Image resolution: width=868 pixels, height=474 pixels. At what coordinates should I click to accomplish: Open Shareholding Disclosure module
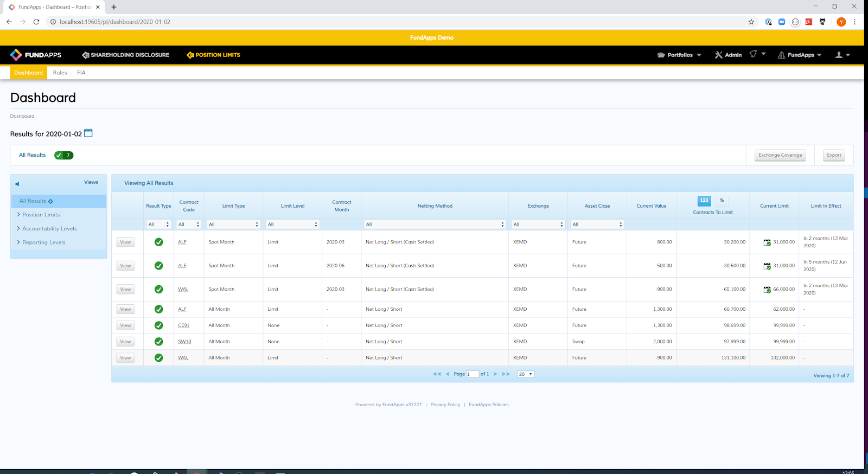[x=126, y=55]
